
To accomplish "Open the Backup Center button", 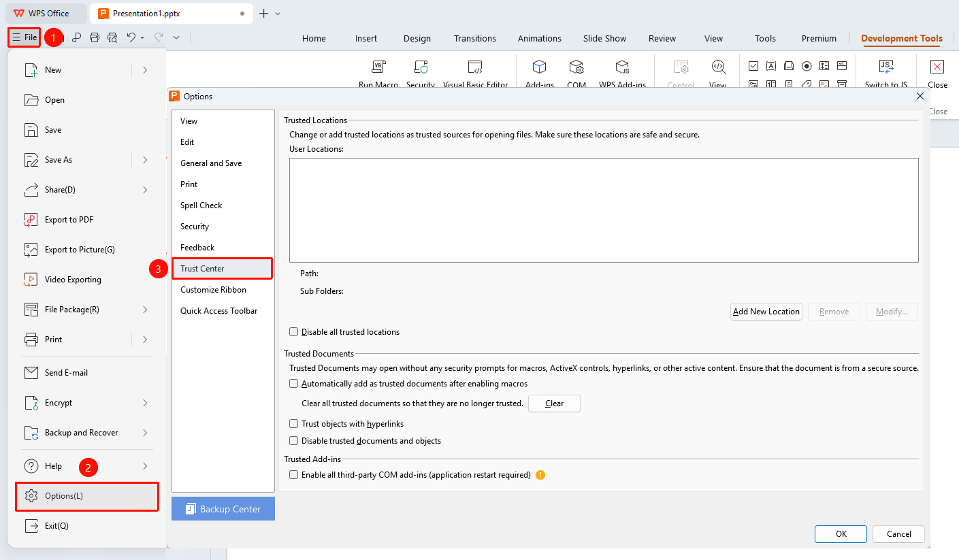I will point(223,509).
